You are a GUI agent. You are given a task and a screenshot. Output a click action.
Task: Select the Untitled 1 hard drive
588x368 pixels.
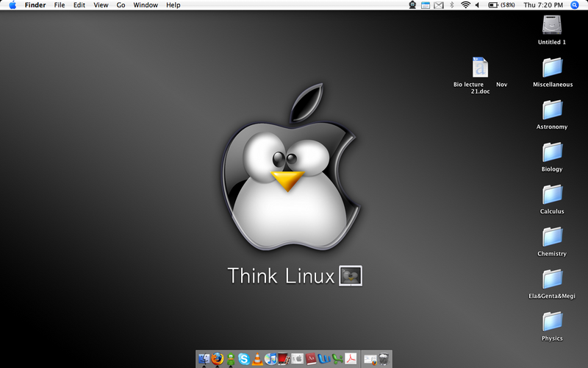pyautogui.click(x=552, y=30)
